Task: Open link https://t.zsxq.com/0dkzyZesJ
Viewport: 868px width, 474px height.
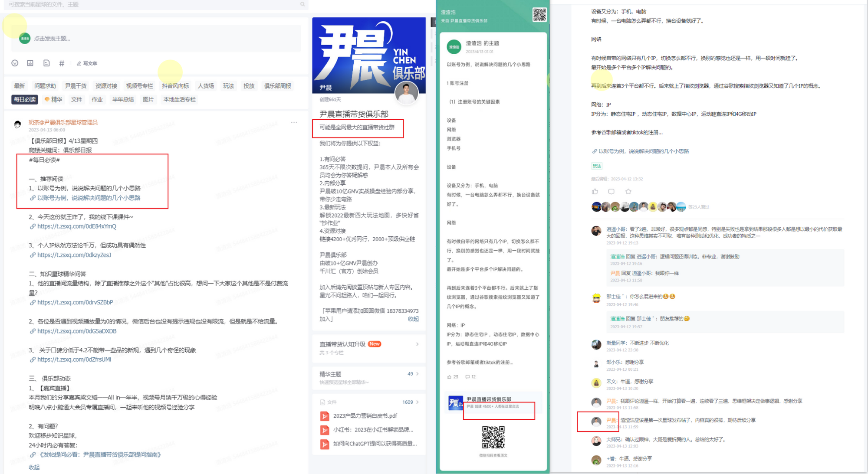Action: point(70,255)
